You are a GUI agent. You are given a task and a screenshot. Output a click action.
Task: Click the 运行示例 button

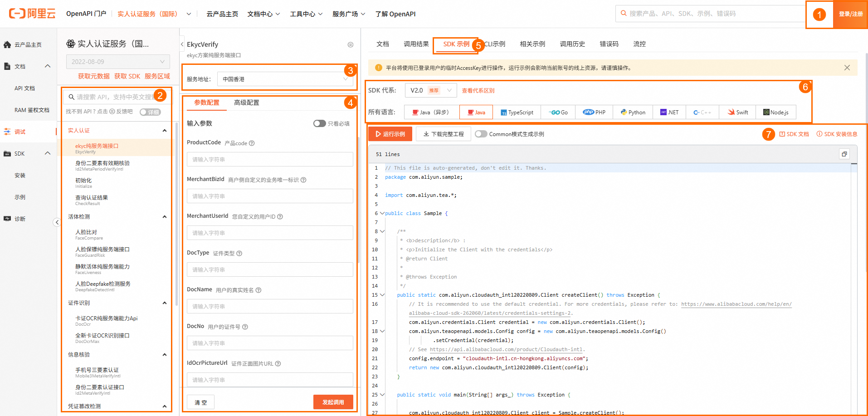pos(390,134)
